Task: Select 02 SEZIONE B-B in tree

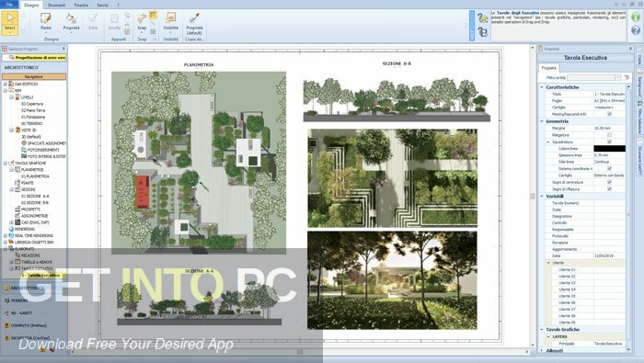Action: 35,202
